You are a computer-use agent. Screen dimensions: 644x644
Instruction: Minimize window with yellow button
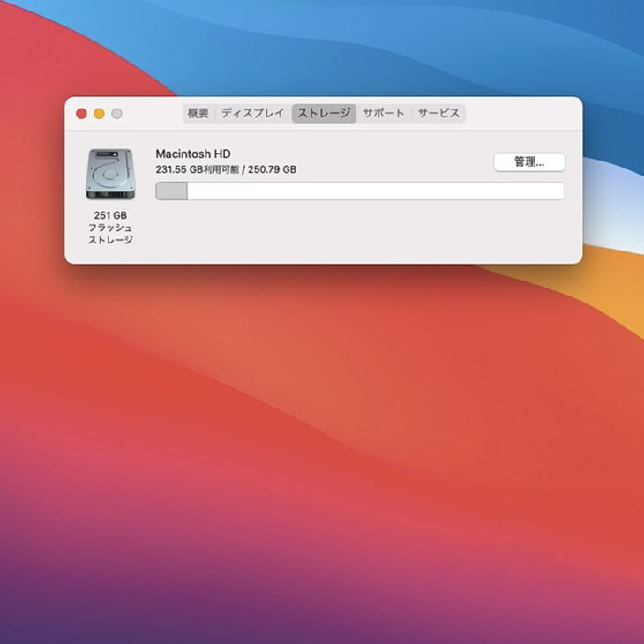click(x=99, y=114)
